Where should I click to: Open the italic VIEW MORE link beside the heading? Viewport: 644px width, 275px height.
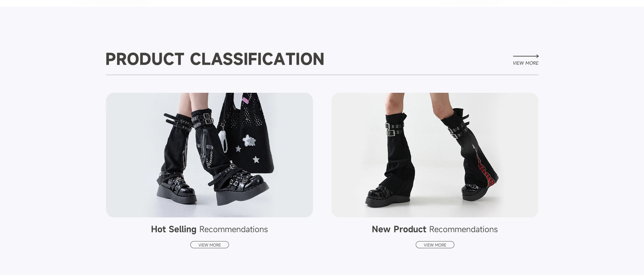click(525, 63)
